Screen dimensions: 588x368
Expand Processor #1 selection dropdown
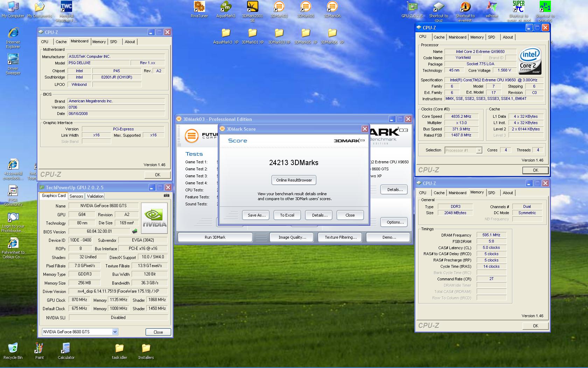click(479, 150)
